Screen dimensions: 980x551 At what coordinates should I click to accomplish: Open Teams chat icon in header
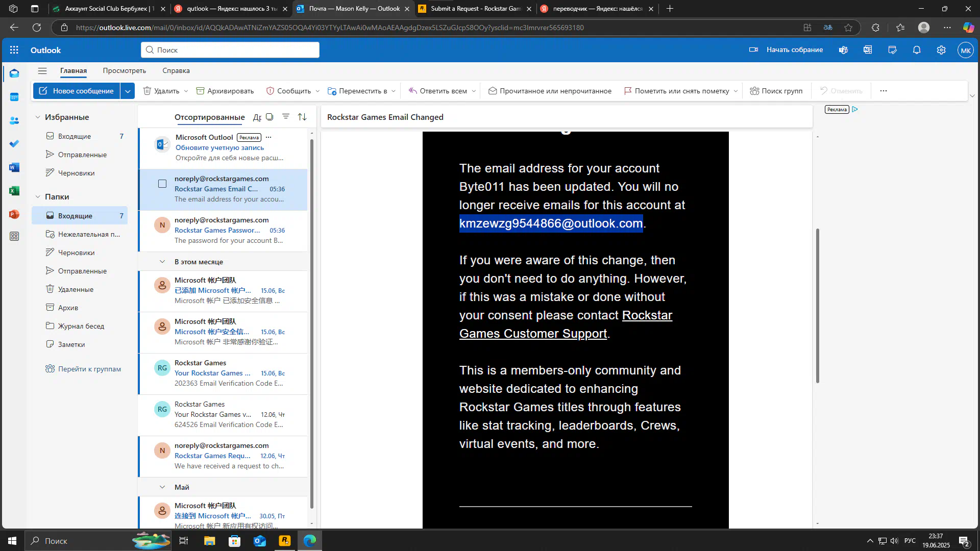click(843, 50)
